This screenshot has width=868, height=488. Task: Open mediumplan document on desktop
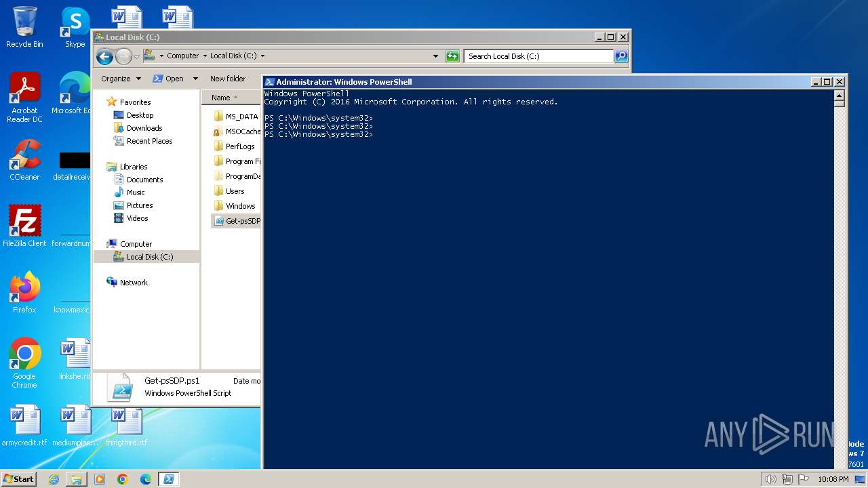pyautogui.click(x=75, y=426)
